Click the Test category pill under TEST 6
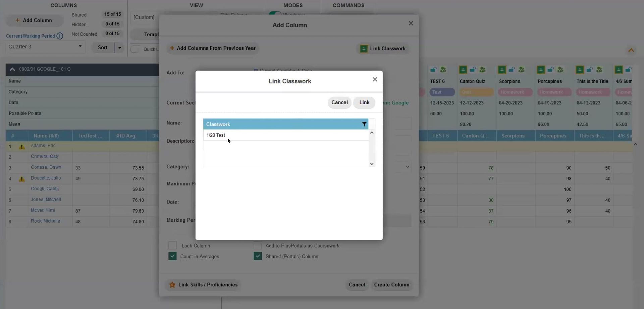 coord(442,92)
